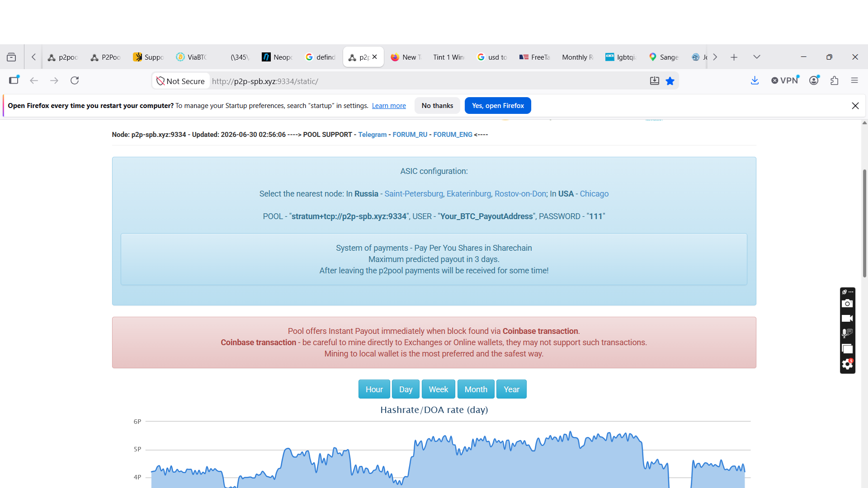Show the Month hashrate graph
The width and height of the screenshot is (868, 488).
476,389
